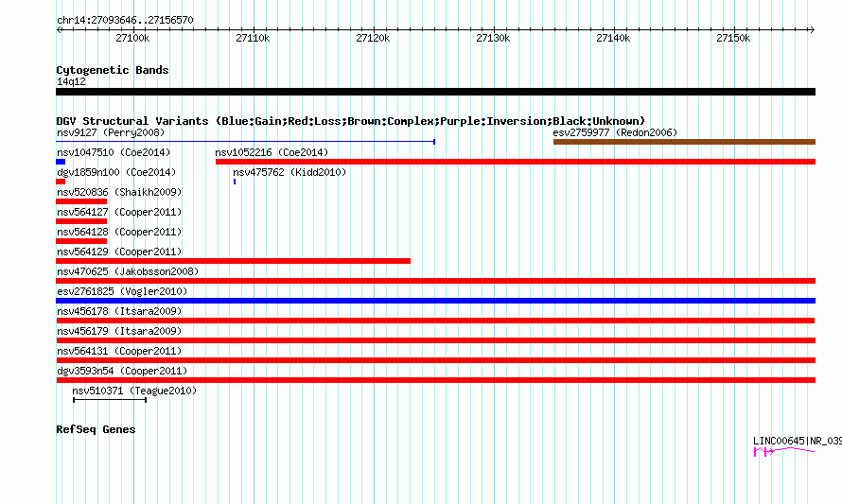Click the 27120k ruler tick label
Viewport: 842px width, 504px height.
(x=373, y=38)
